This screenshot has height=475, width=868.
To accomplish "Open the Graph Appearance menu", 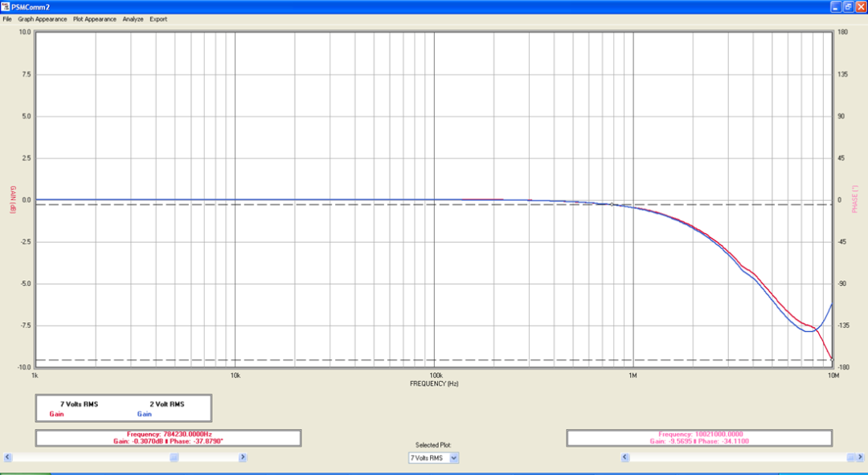I will [43, 19].
